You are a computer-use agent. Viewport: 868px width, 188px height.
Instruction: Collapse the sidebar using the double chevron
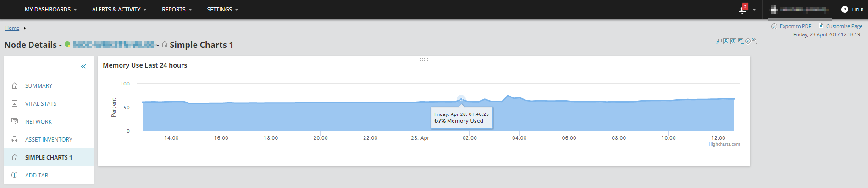tap(83, 66)
